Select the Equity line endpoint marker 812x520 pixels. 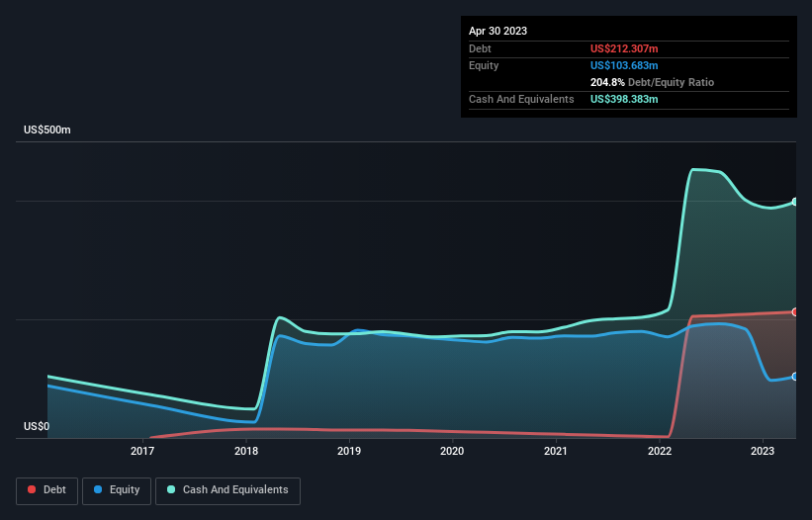795,377
